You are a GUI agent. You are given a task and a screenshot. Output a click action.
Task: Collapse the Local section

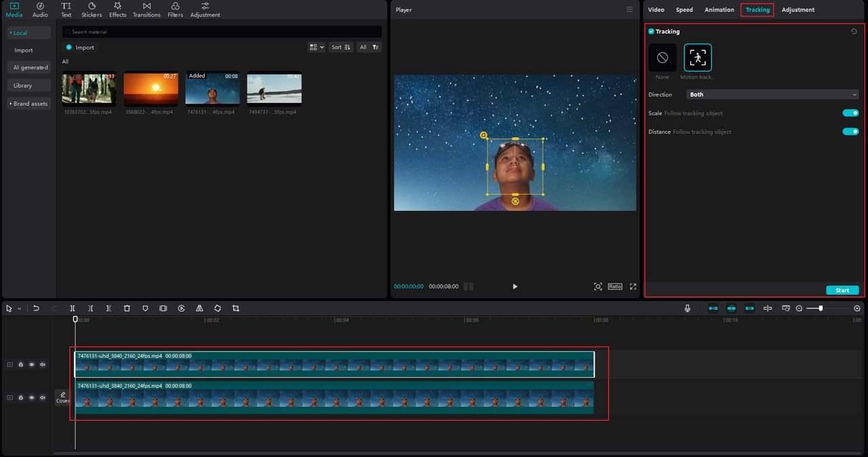(x=29, y=33)
